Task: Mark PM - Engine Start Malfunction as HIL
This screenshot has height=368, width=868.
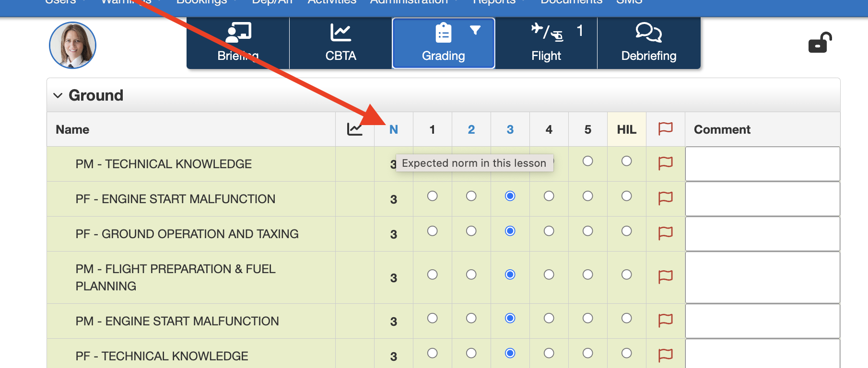Action: coord(626,318)
